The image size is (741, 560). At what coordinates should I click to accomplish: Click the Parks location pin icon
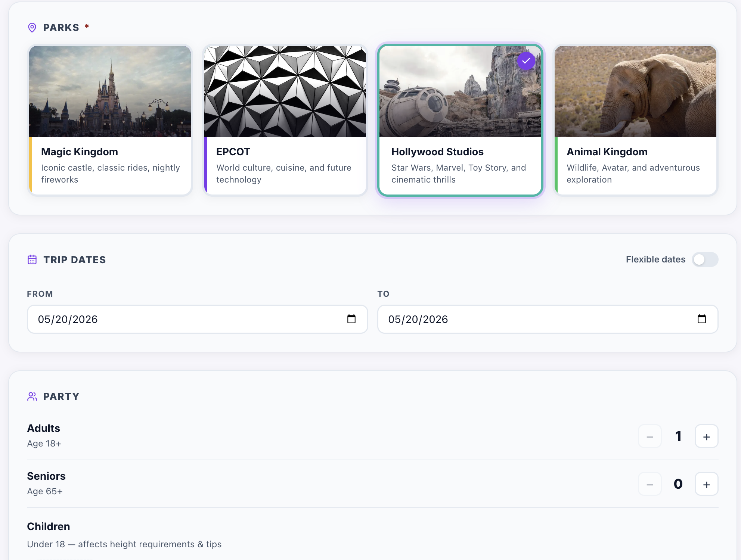pos(32,28)
